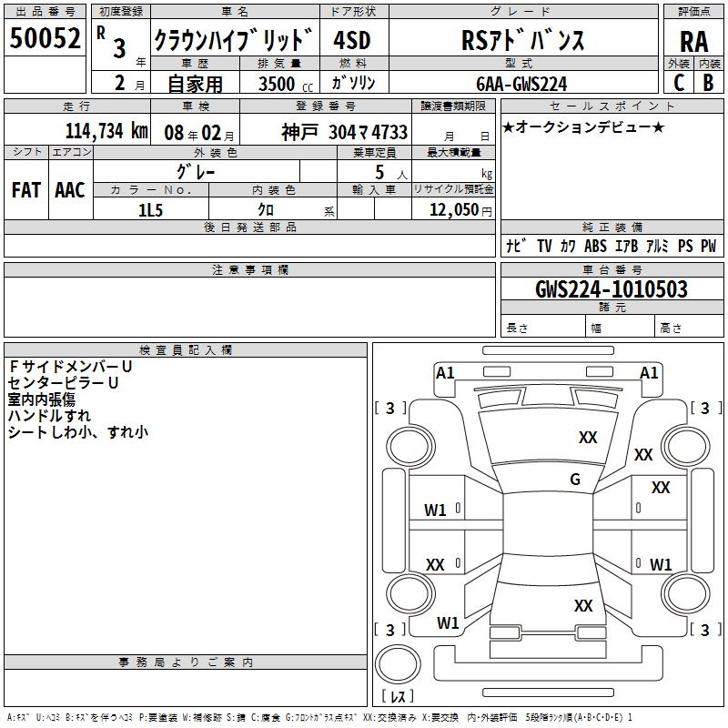Screen dimensions: 728x728
Task: Click the damage code legend line
Action: 319,717
